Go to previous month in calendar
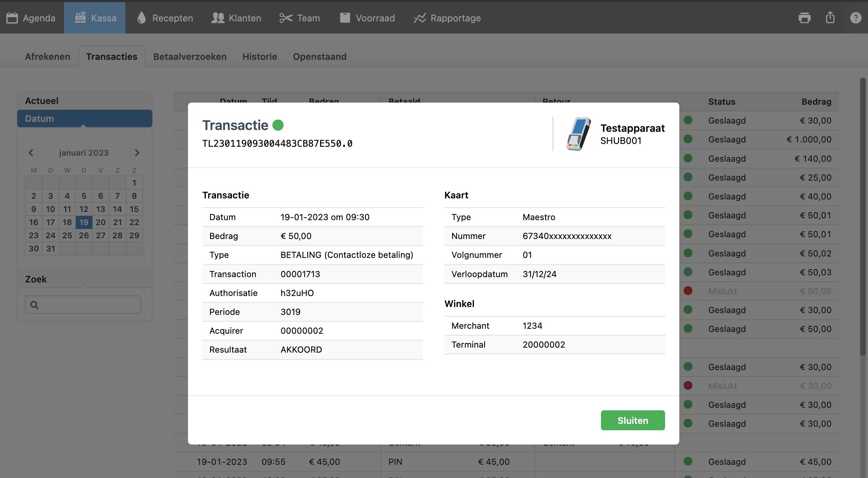The height and width of the screenshot is (478, 868). (31, 153)
